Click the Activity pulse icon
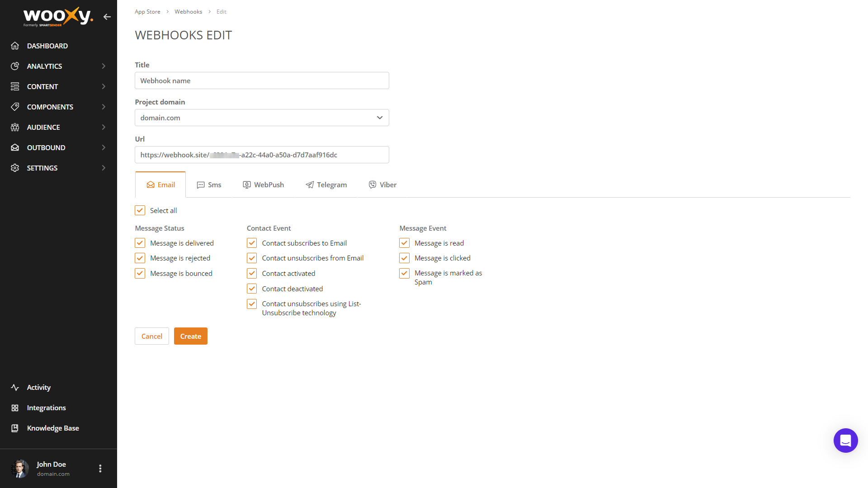The width and height of the screenshot is (868, 488). click(x=15, y=388)
